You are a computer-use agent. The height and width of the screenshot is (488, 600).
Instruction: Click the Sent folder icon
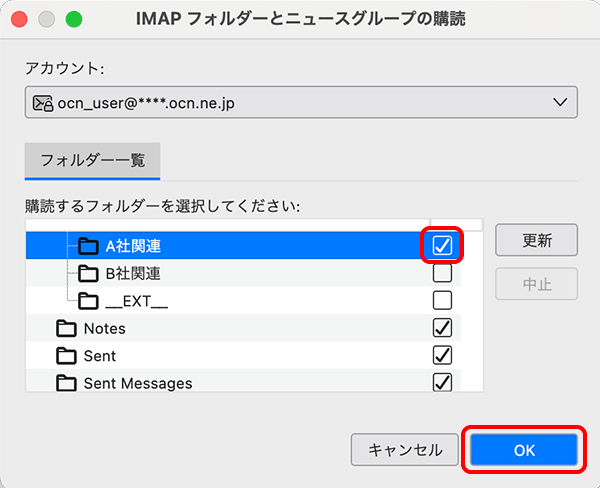tap(67, 356)
